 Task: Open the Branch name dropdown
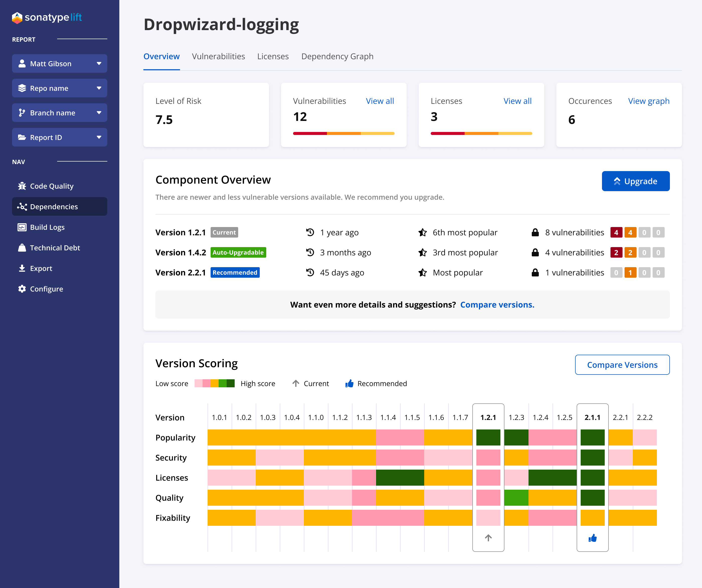(x=59, y=113)
